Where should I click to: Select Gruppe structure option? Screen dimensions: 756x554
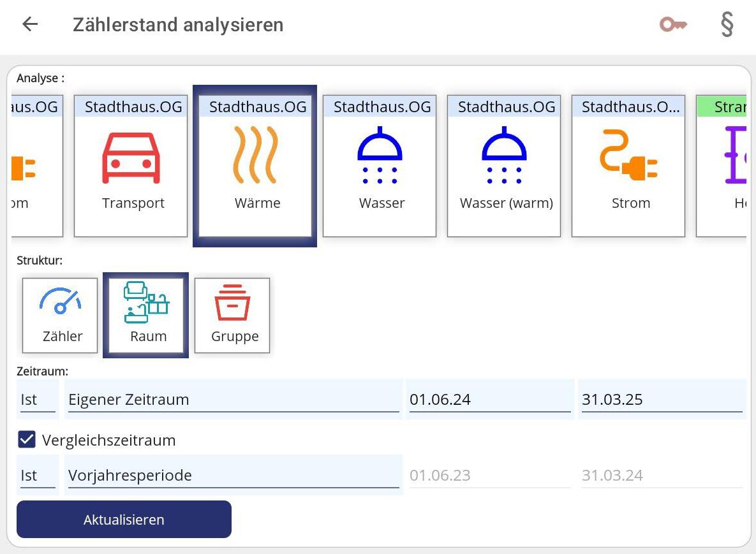click(233, 315)
